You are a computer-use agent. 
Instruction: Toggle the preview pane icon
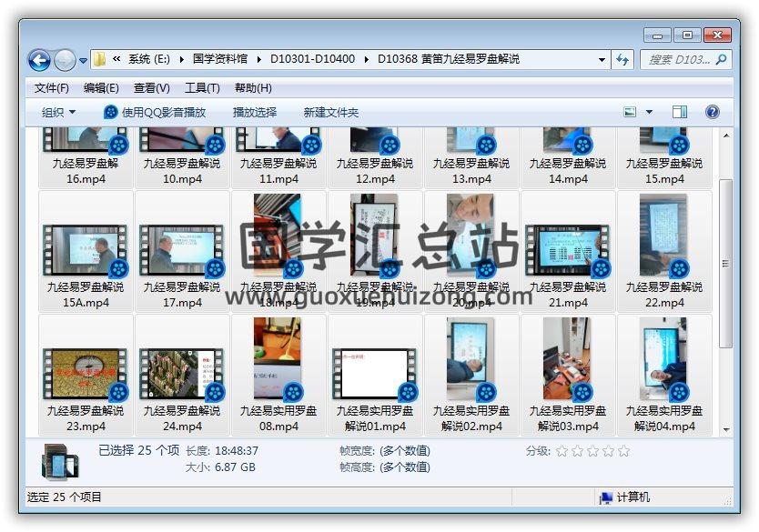680,112
